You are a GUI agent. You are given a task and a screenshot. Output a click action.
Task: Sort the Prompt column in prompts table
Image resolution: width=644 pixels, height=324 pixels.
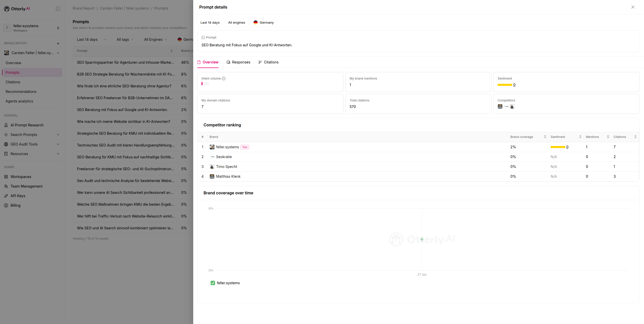coord(171,51)
